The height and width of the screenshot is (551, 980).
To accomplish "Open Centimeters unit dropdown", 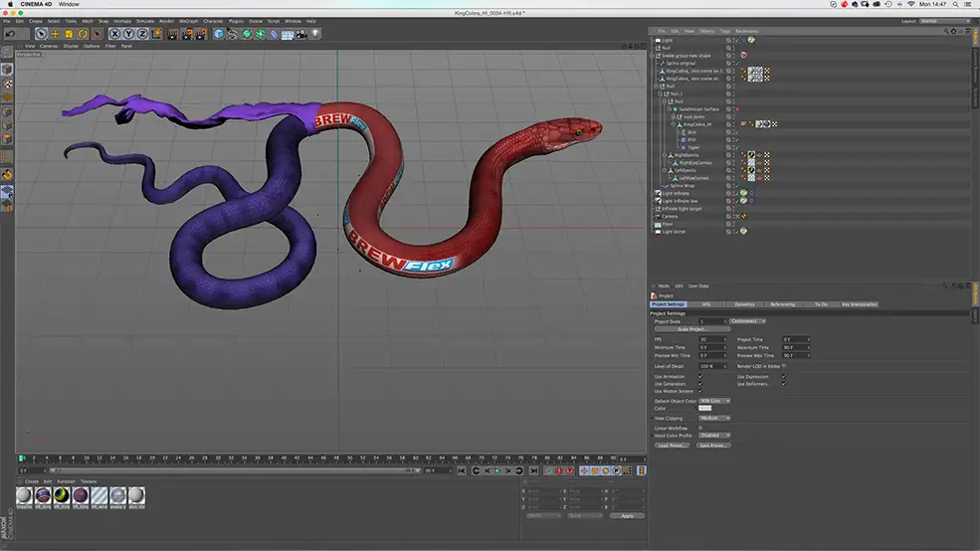I will [x=747, y=321].
